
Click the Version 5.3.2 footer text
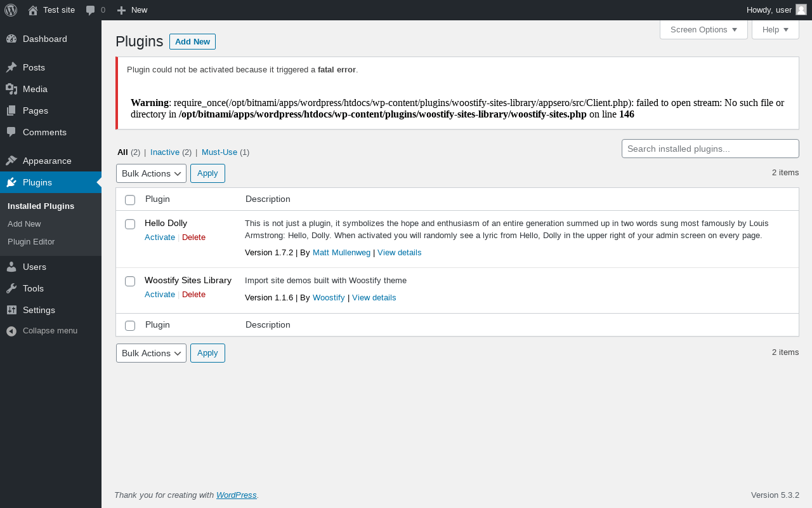point(775,495)
